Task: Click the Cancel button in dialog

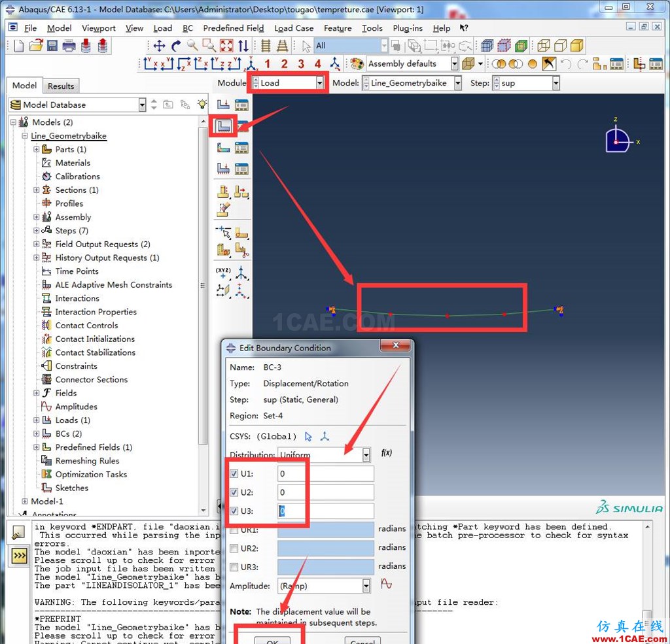Action: 362,640
